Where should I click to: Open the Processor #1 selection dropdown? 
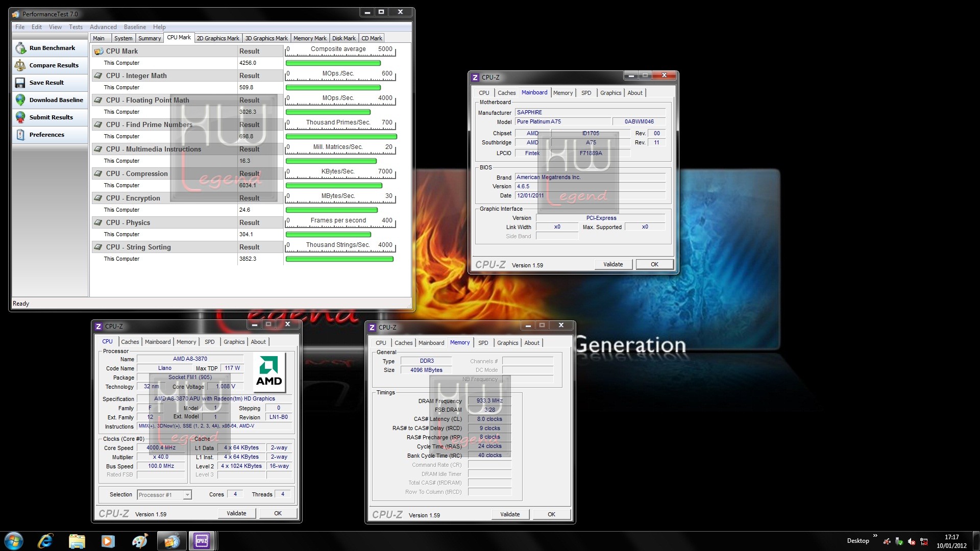point(164,495)
